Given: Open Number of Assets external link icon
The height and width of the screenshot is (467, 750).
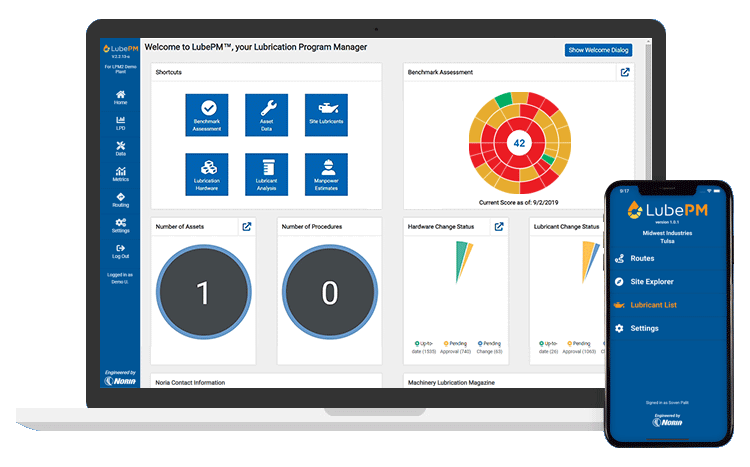Looking at the screenshot, I should [247, 226].
